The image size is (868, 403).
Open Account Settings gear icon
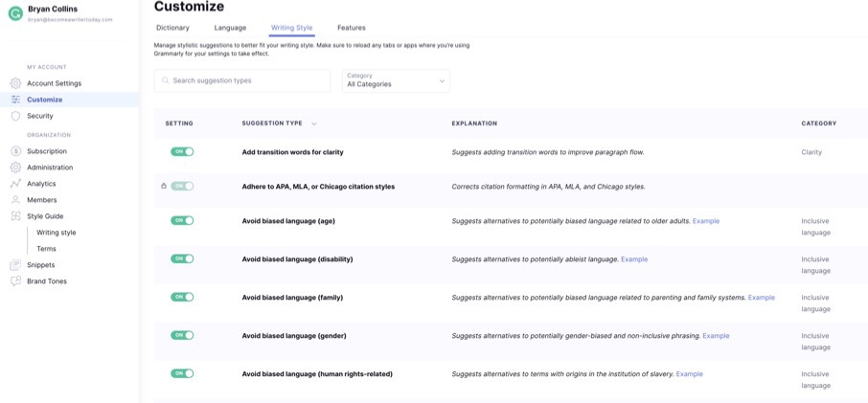click(15, 83)
